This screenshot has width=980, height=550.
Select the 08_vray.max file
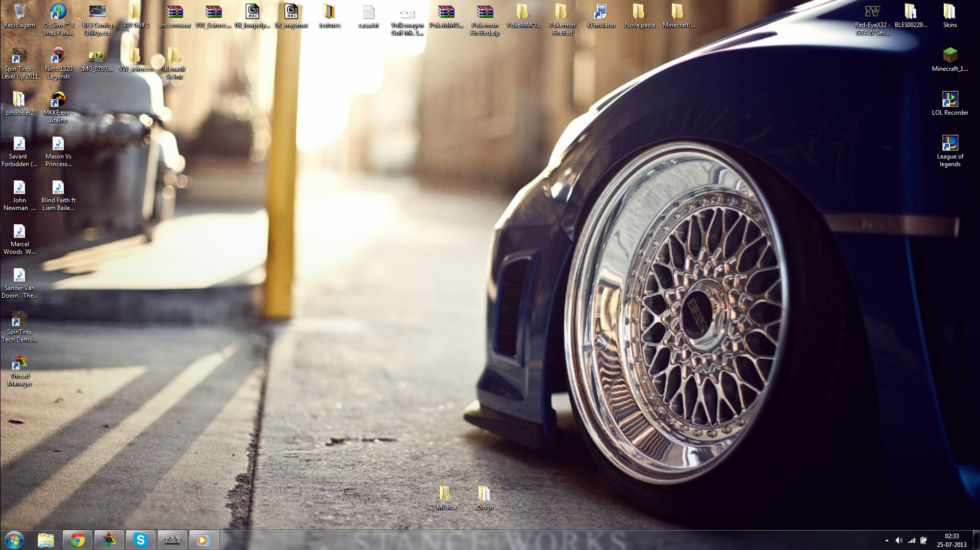pos(291,16)
